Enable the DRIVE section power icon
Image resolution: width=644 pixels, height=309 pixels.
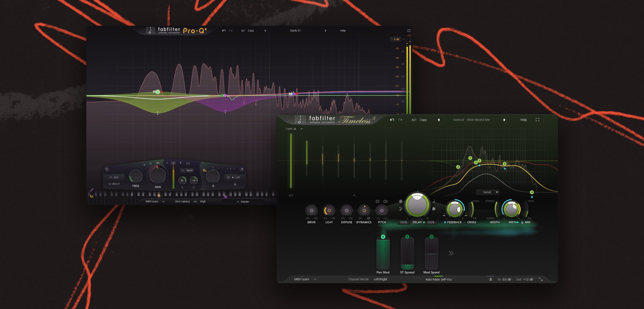click(312, 211)
